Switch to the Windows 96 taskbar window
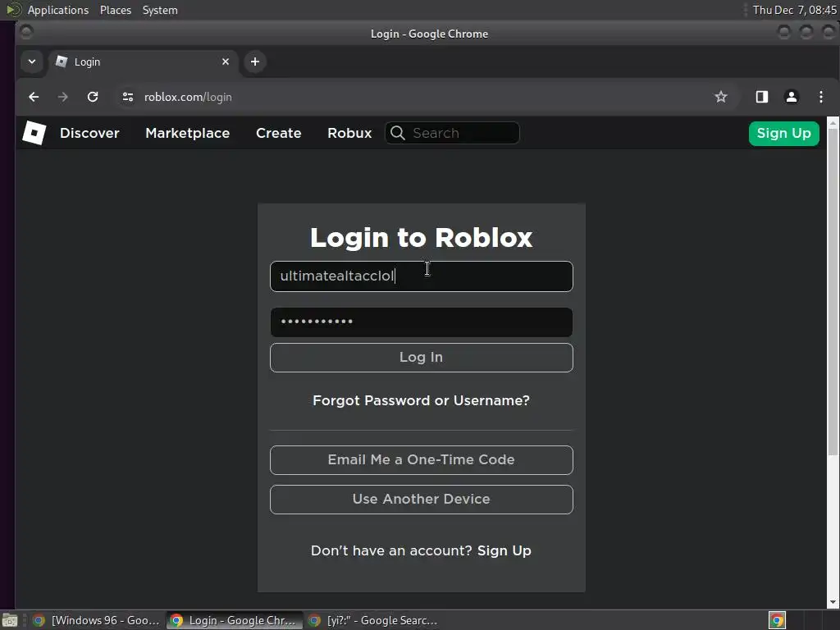Screen dimensions: 840x630 [97, 620]
